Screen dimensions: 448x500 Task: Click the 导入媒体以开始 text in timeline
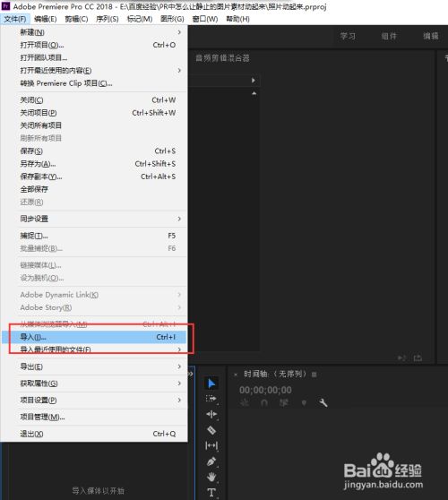(98, 491)
